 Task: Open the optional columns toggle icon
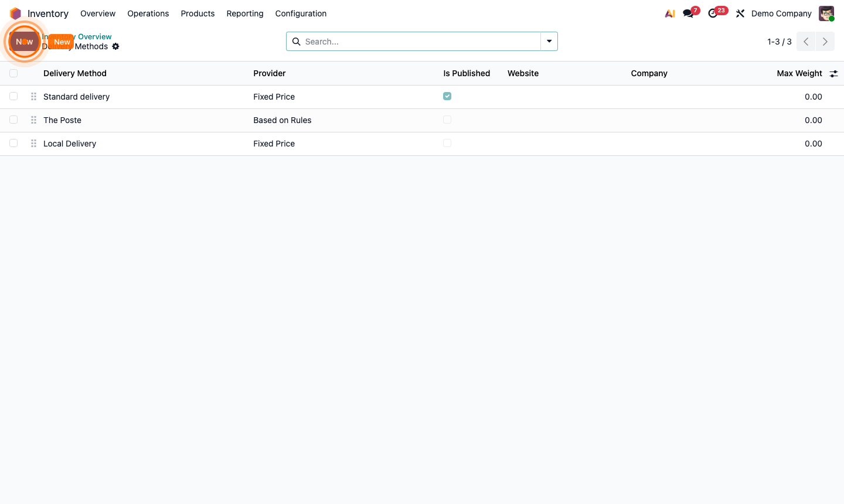click(834, 73)
